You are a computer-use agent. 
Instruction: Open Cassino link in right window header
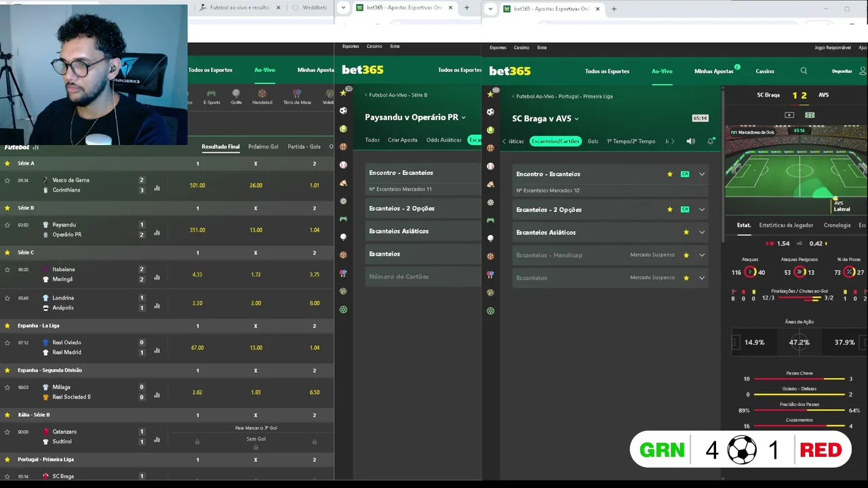coord(765,71)
